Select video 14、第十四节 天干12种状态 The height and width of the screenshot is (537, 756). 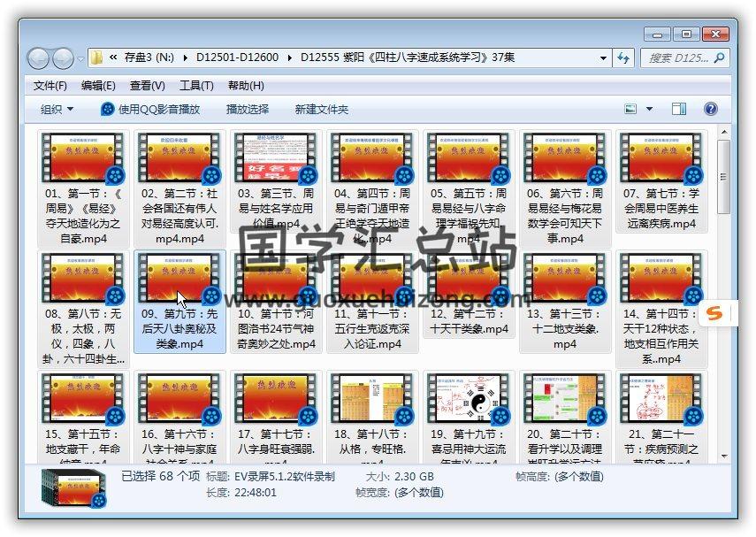pyautogui.click(x=661, y=309)
